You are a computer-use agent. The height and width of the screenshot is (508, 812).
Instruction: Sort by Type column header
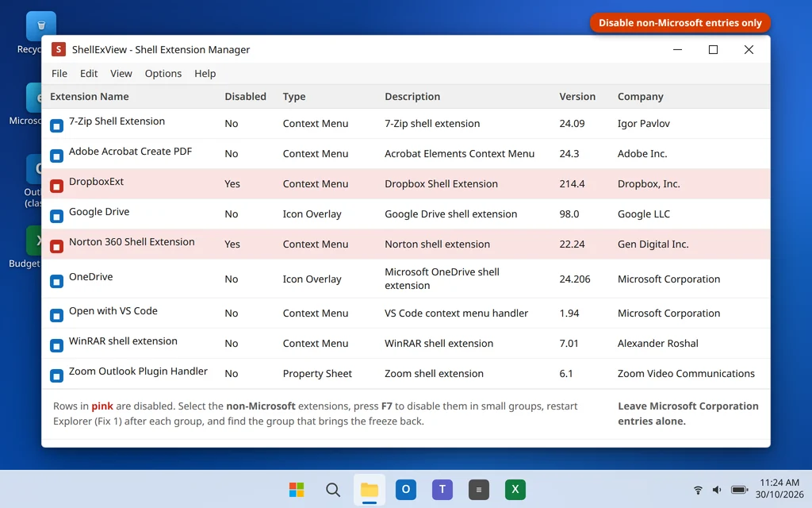coord(294,96)
